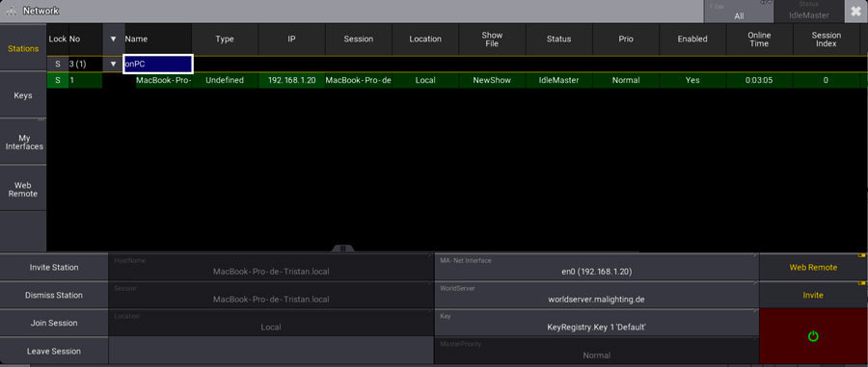Toggle the Enabled Yes cell
The width and height of the screenshot is (868, 367).
pyautogui.click(x=692, y=80)
